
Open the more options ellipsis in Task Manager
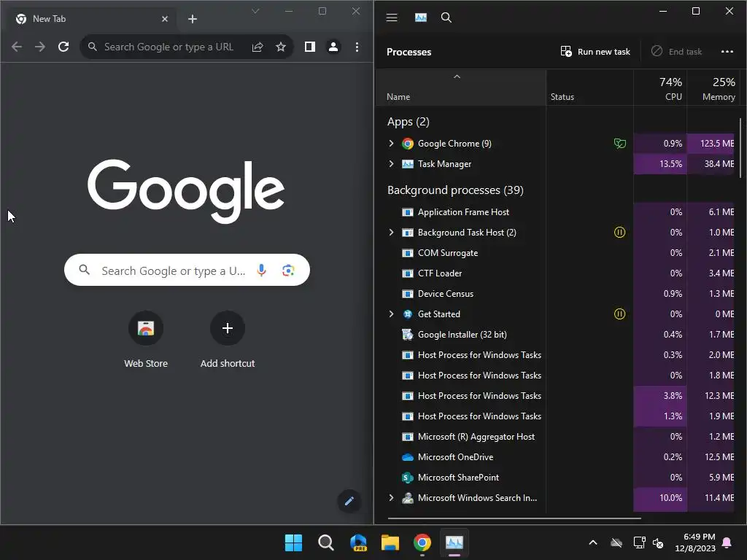pyautogui.click(x=727, y=52)
